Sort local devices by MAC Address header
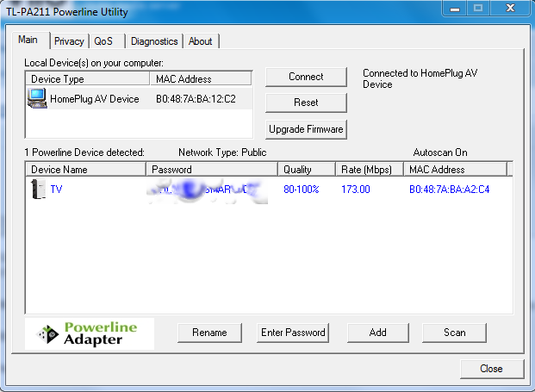This screenshot has height=392, width=535. (x=201, y=78)
